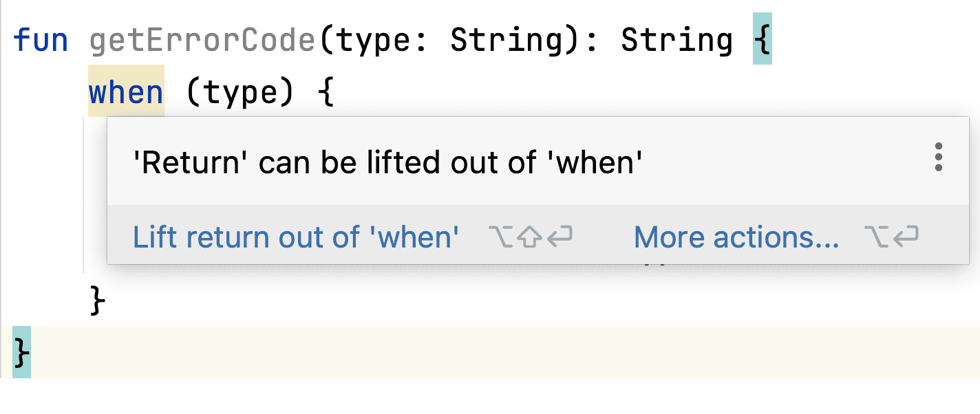The height and width of the screenshot is (414, 980).
Task: Open More actions for this inspection
Action: click(x=735, y=237)
